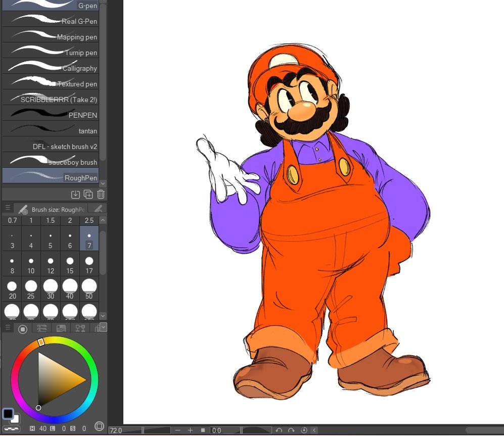Switch to the Color Wheel tab
Screen dimensions: 504x436
(23, 329)
